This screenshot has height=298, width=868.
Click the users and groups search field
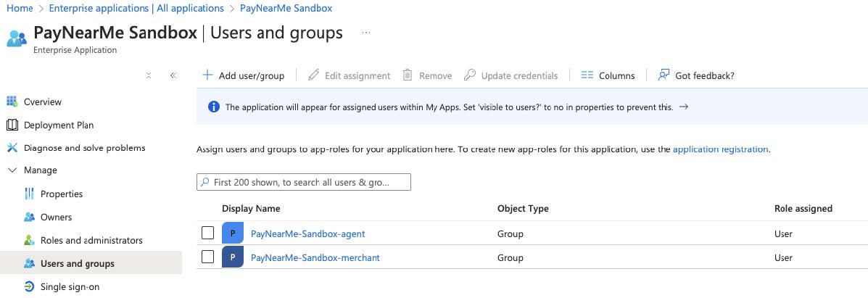coord(304,182)
